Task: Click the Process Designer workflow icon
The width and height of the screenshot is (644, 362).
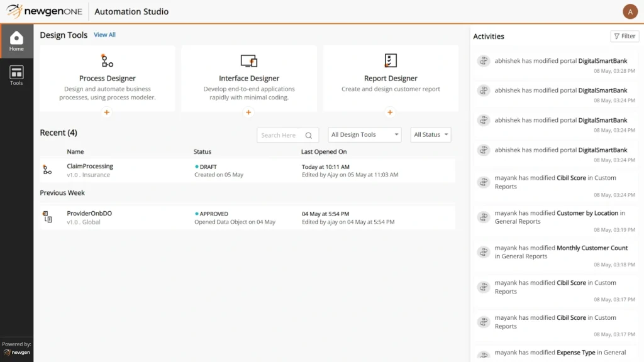Action: click(x=107, y=60)
